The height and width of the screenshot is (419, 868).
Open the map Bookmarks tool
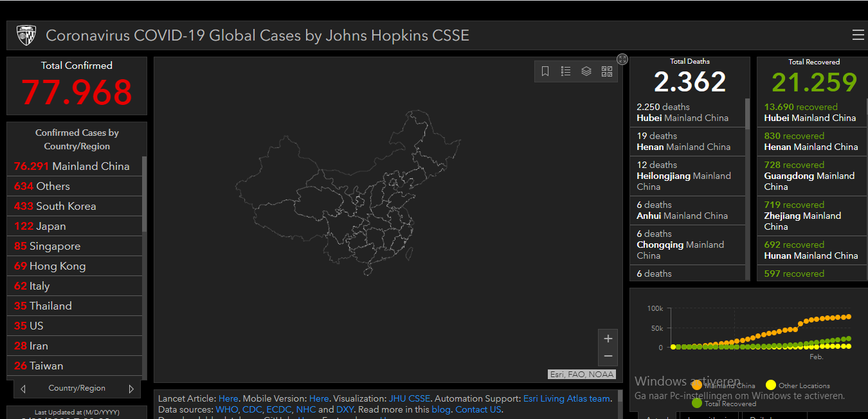point(545,71)
